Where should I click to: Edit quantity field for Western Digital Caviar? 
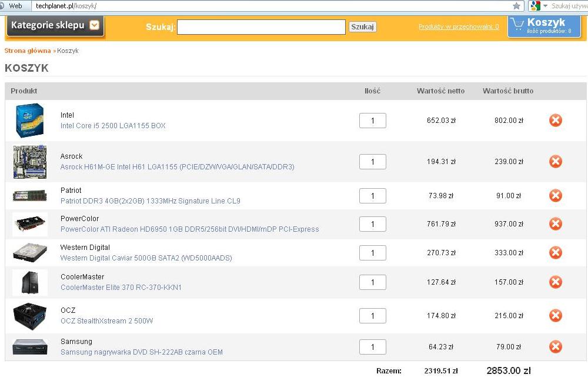(x=372, y=253)
